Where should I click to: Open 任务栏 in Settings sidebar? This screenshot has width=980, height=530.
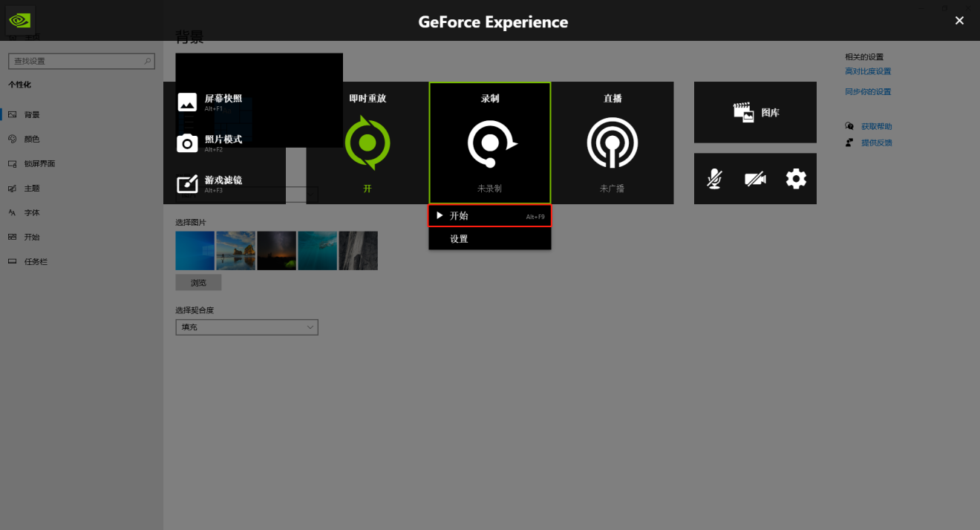[82, 261]
